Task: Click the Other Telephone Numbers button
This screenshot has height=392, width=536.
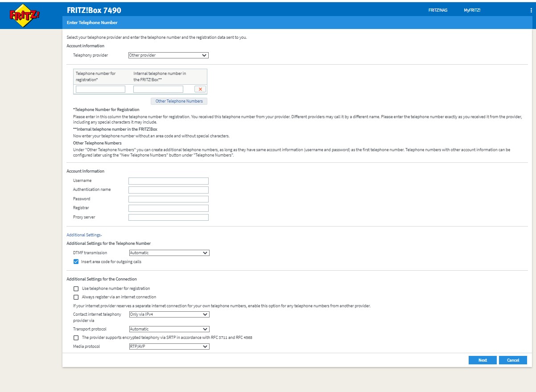Action: coord(179,101)
